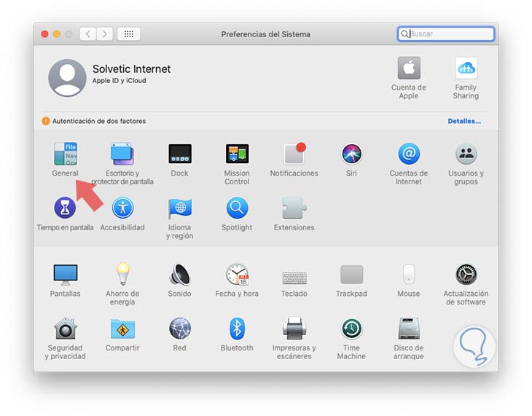Click Autenticación de dos factores text

(x=99, y=121)
